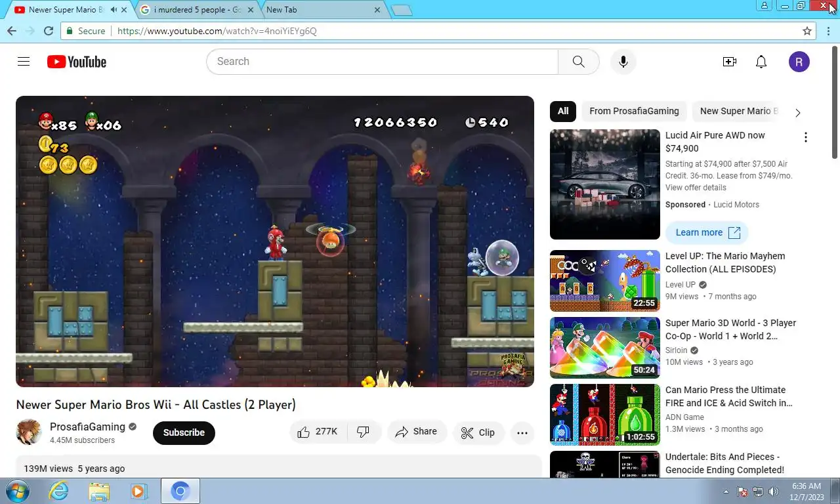Open the Lucid Air car ad thumbnail
840x504 pixels.
click(x=605, y=184)
